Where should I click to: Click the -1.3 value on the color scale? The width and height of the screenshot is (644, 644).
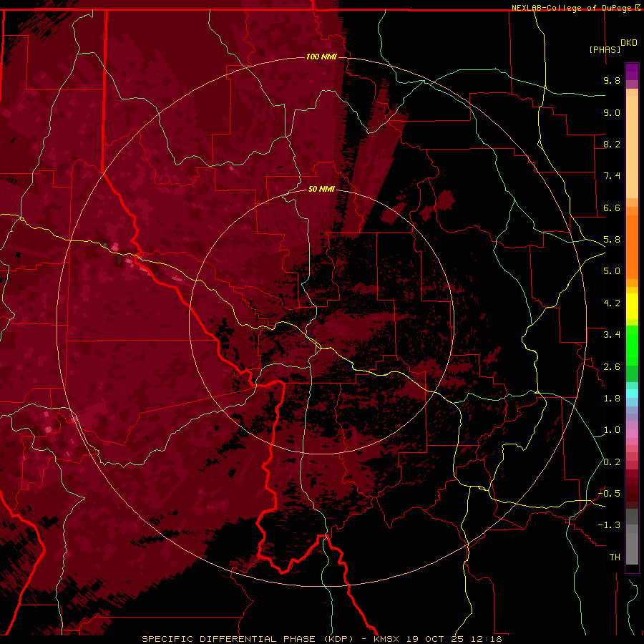(609, 525)
